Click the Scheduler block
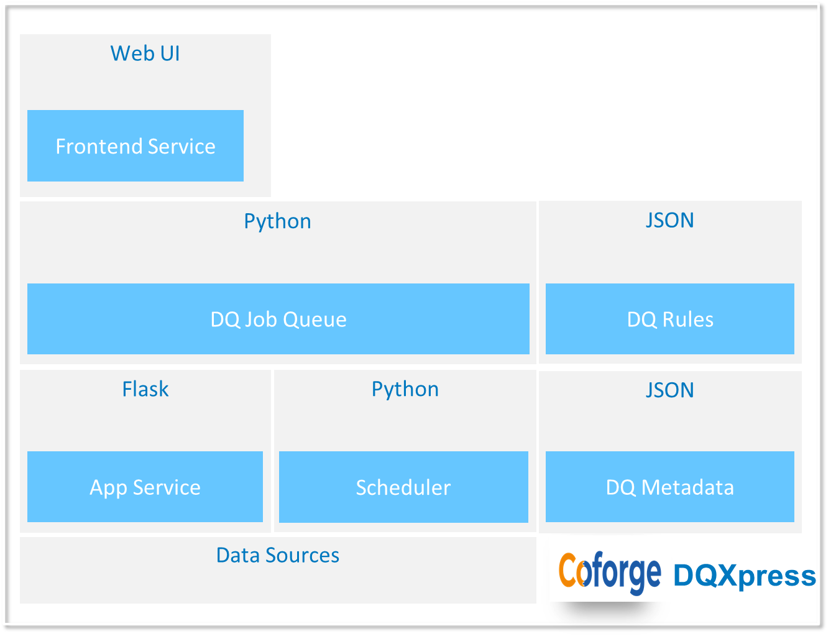This screenshot has width=836, height=644. [x=403, y=487]
